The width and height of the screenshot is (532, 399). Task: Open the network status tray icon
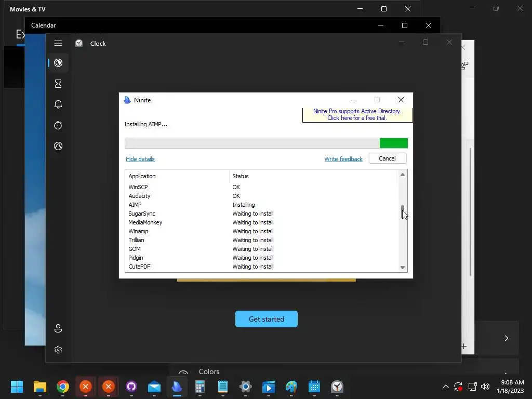472,387
